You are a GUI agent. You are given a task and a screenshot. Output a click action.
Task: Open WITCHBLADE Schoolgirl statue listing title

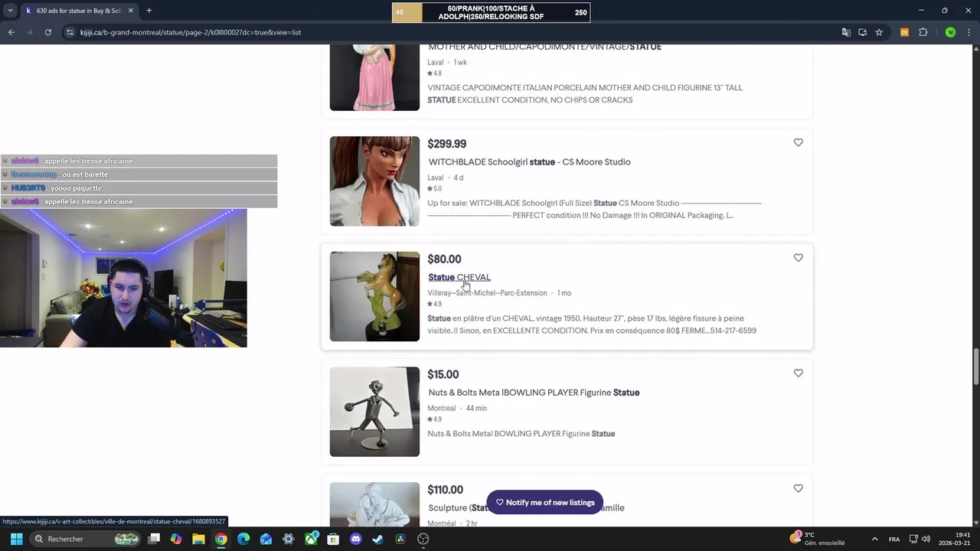[x=529, y=161]
